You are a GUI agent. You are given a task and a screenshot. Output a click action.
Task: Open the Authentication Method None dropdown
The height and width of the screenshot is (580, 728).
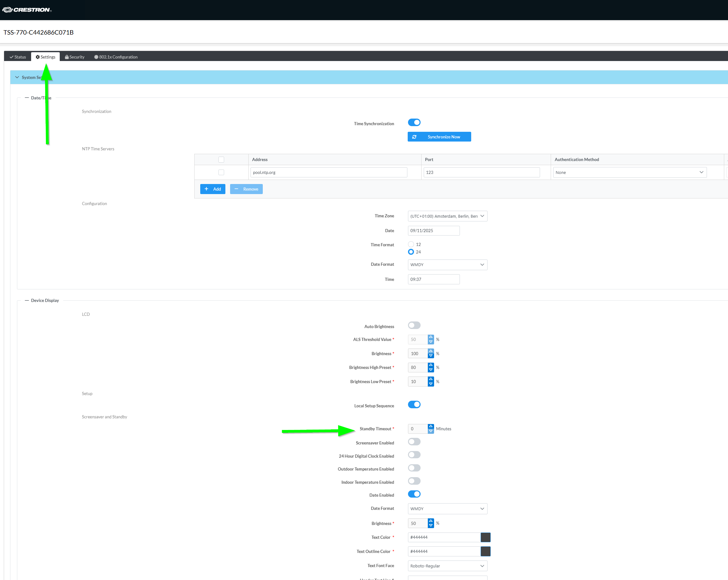(x=629, y=172)
